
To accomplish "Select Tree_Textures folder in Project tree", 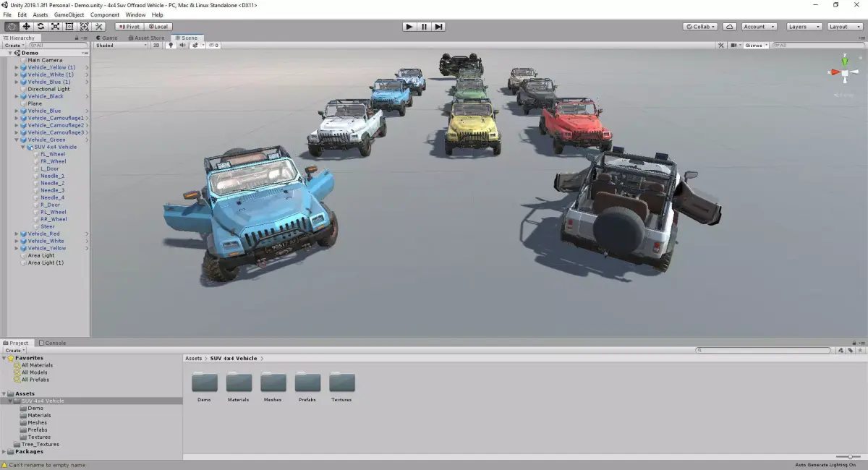I will [40, 444].
